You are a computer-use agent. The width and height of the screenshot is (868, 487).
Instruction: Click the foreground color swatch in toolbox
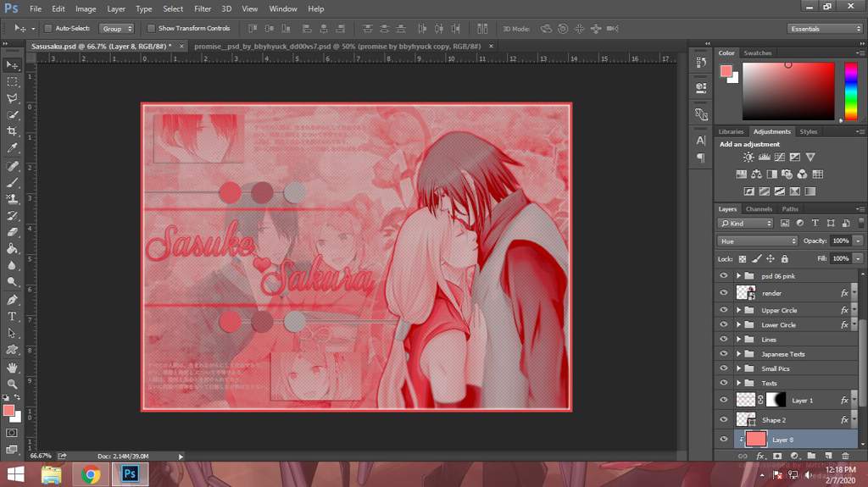click(8, 410)
